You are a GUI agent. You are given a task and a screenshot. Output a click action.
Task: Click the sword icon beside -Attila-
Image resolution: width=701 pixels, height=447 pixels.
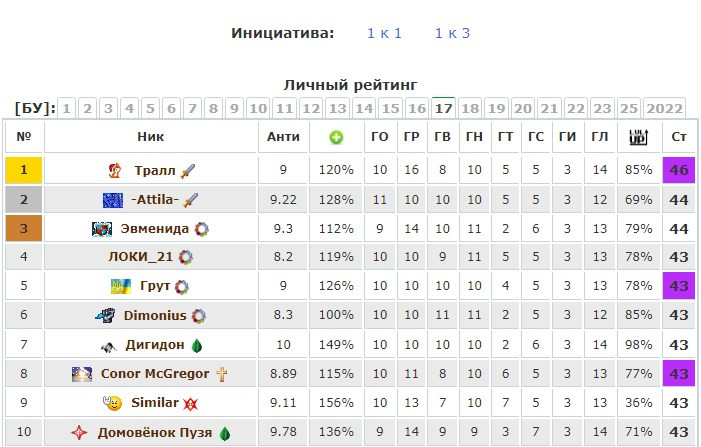tap(191, 200)
